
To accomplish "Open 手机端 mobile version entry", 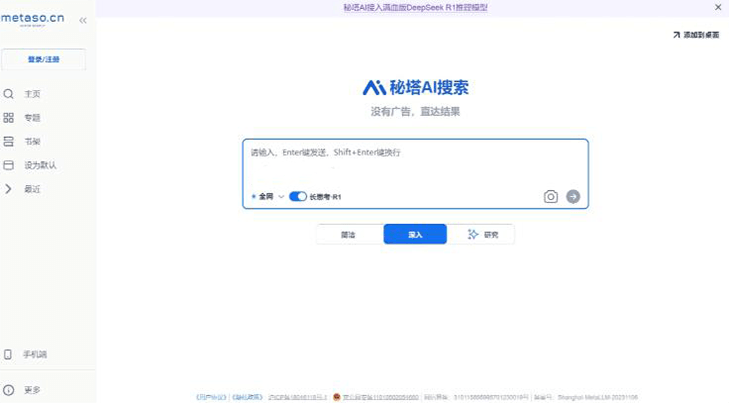I will [x=35, y=355].
